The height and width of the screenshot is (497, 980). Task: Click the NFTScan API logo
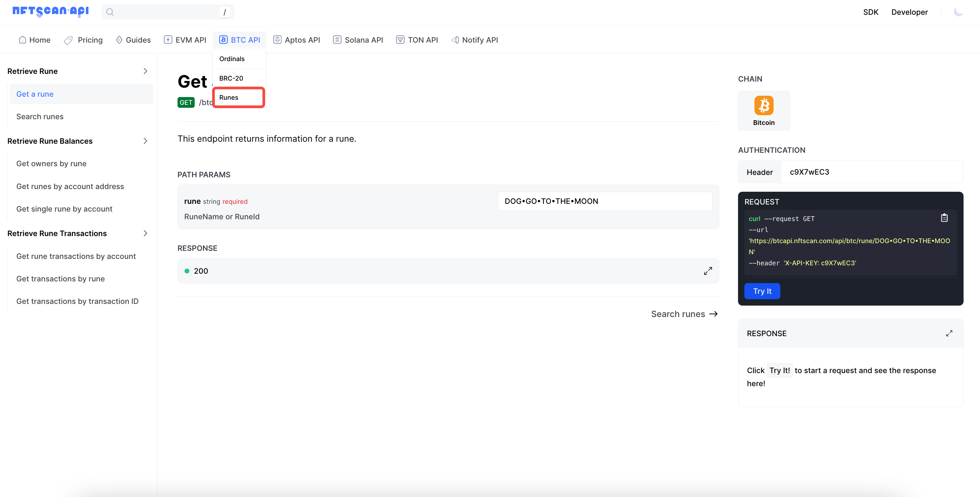click(x=51, y=11)
